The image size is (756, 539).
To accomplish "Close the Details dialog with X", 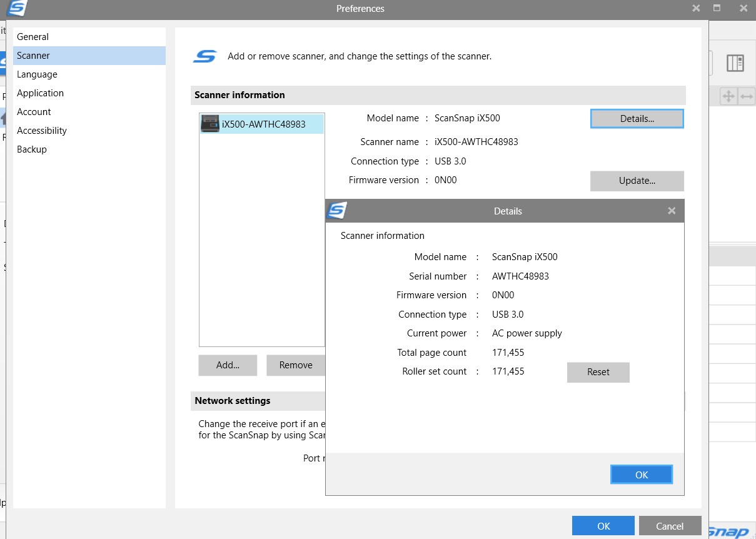I will tap(672, 211).
